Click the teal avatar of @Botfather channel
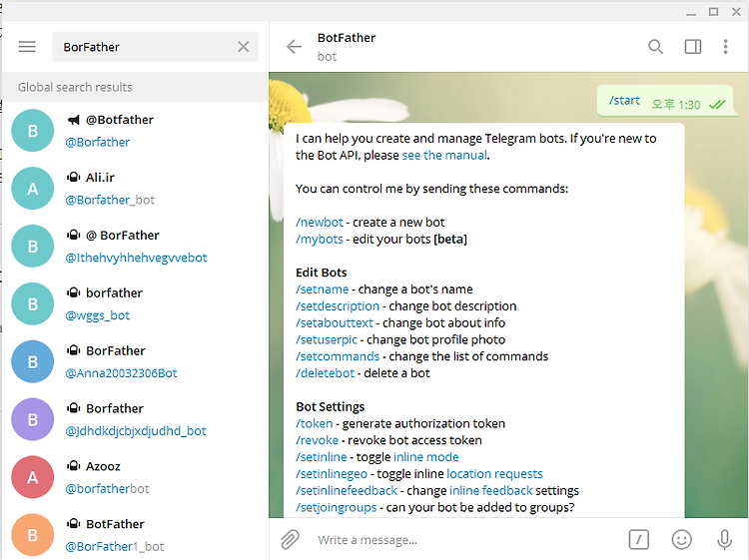The image size is (749, 560). pos(33,131)
